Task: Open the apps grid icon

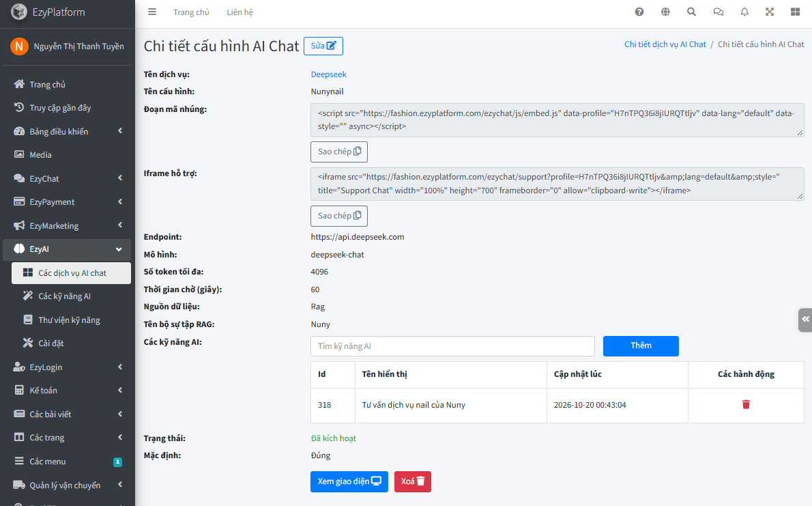Action: coord(796,12)
